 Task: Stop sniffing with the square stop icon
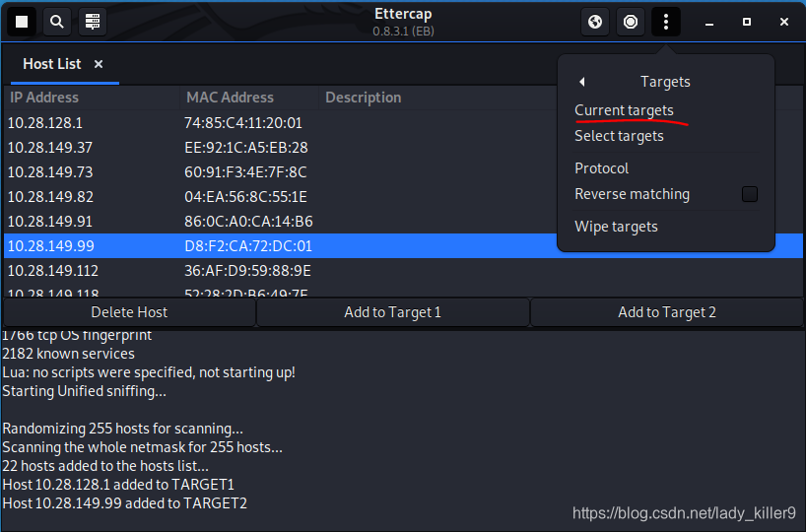(22, 22)
